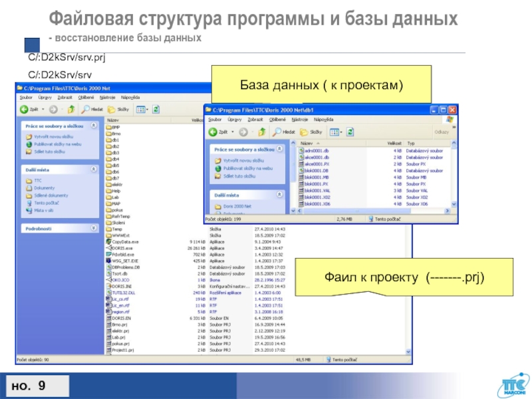The image size is (532, 399).
Task: Click the Up folder icon in db1 window
Action: point(261,132)
